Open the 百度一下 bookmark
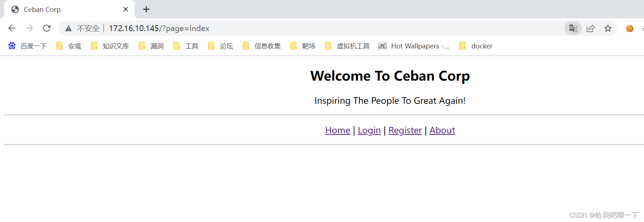 [27, 46]
